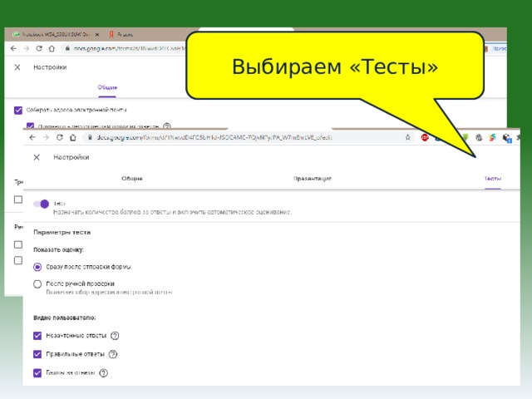Switch to the Общие tab in the front window
The width and height of the screenshot is (532, 399).
[x=132, y=179]
